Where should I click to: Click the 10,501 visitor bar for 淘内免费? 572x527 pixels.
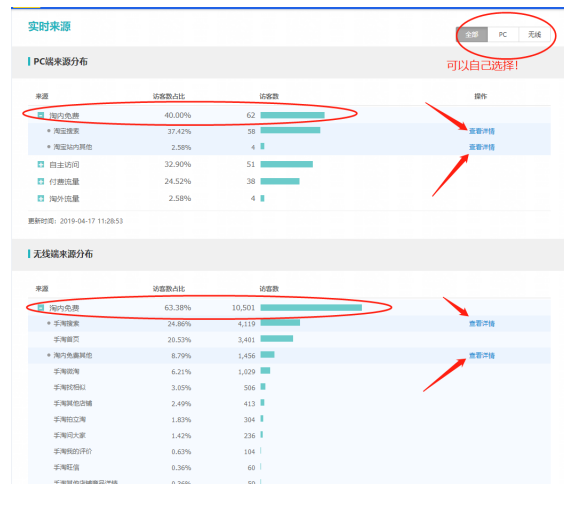[x=311, y=308]
